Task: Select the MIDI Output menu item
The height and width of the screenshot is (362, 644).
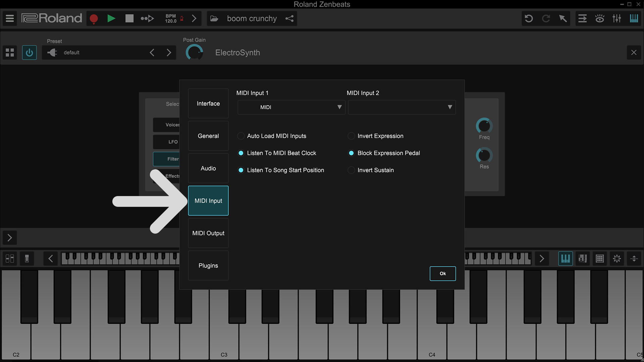Action: (208, 233)
